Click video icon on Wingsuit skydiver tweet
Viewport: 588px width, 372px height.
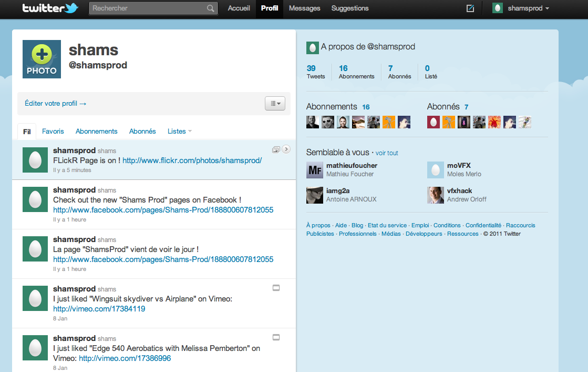[x=276, y=288]
